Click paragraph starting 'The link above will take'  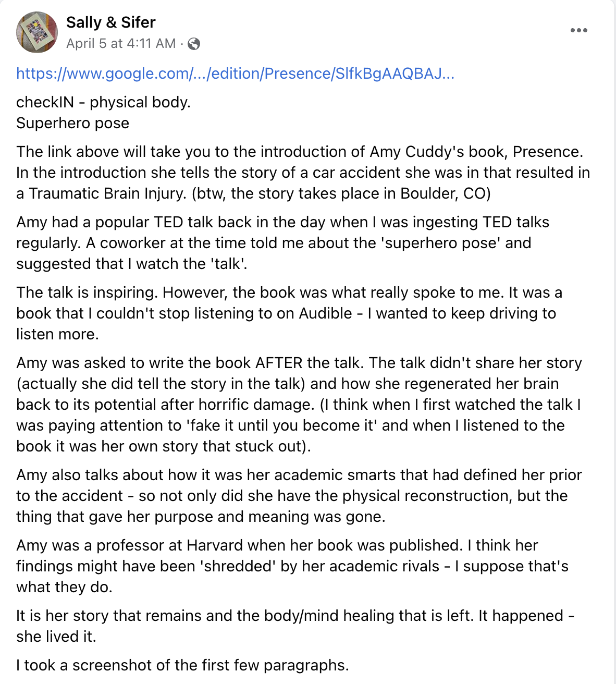(302, 173)
